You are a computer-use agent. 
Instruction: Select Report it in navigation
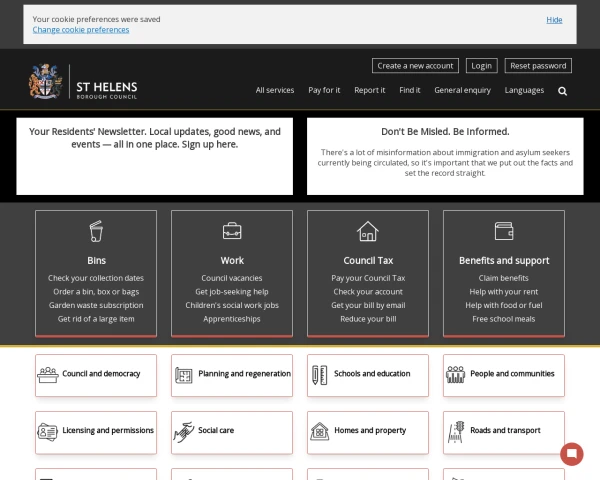coord(369,90)
